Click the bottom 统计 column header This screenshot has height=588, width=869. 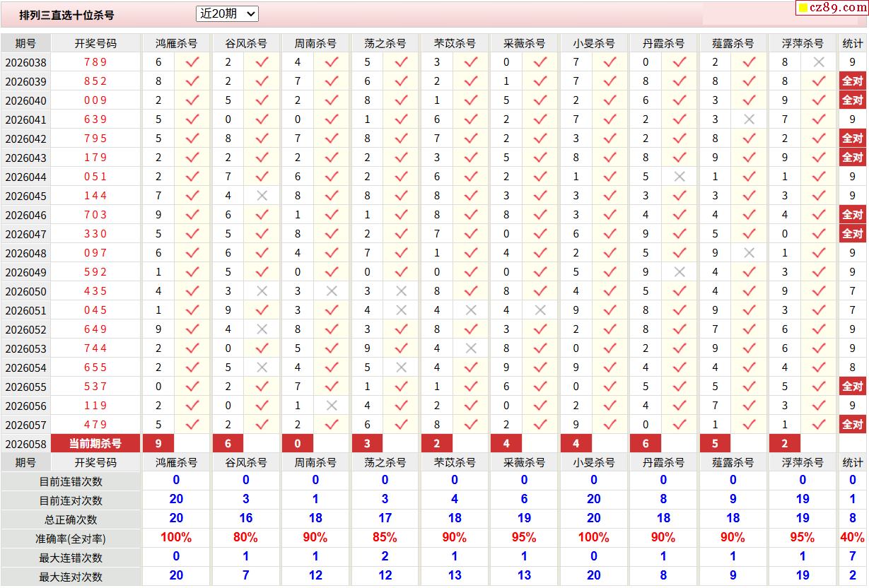tap(852, 462)
